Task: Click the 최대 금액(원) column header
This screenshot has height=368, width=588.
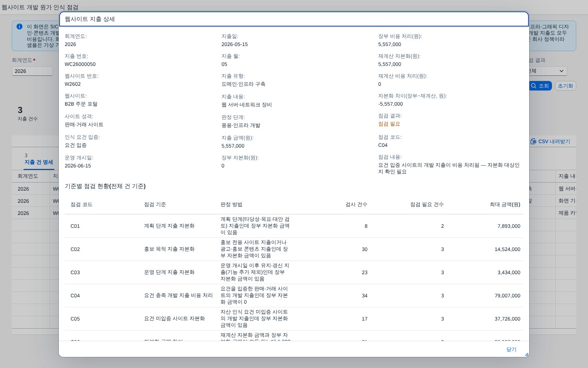Action: pyautogui.click(x=505, y=204)
